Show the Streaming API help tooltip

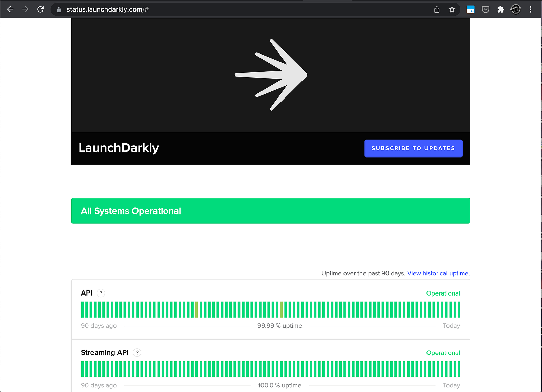tap(137, 353)
